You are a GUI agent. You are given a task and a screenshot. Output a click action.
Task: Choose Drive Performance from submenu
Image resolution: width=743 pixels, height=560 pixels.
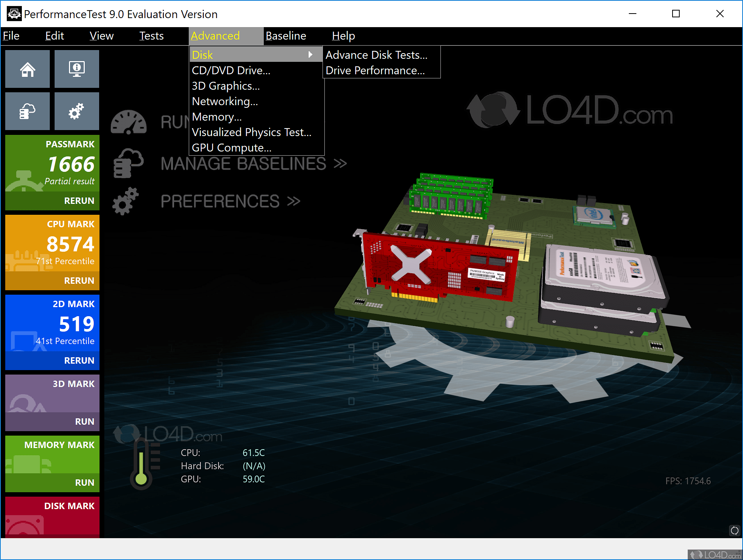(375, 70)
